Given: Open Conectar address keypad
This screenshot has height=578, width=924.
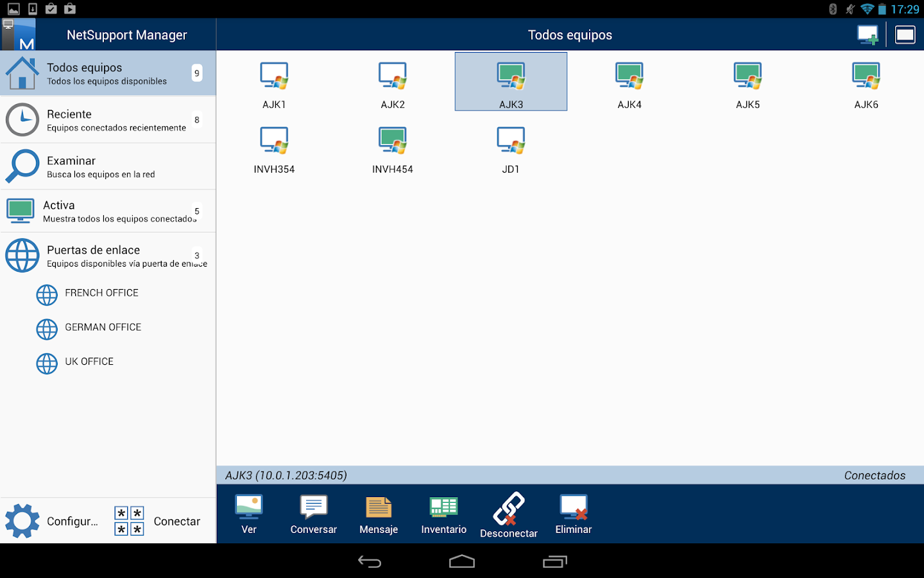Looking at the screenshot, I should pos(129,520).
